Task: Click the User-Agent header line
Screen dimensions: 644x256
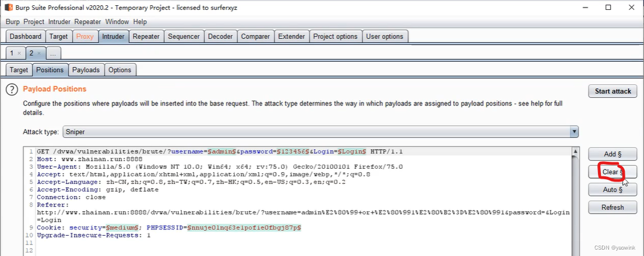Action: pos(220,167)
